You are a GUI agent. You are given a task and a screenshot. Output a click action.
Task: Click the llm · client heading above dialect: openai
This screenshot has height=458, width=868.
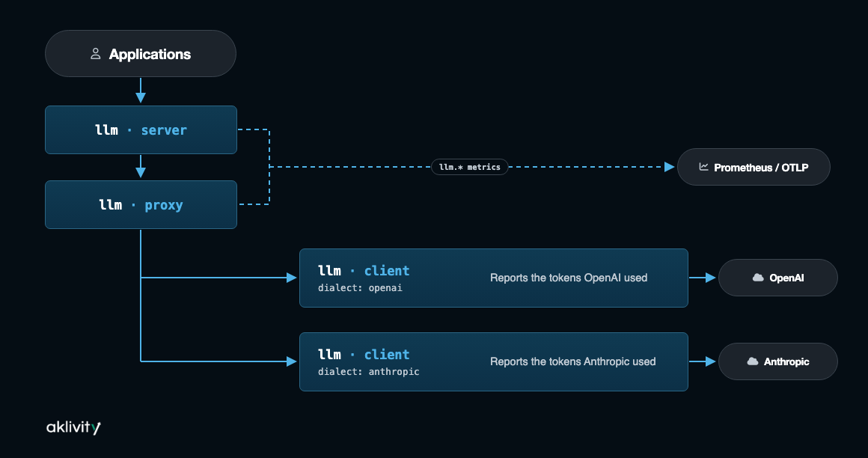pos(364,270)
